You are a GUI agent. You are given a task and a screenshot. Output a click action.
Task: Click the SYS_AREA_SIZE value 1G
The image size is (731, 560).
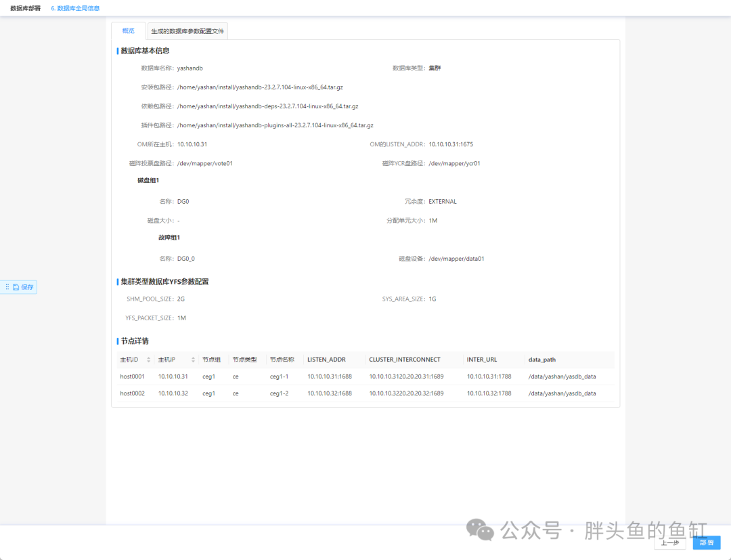[x=432, y=299]
